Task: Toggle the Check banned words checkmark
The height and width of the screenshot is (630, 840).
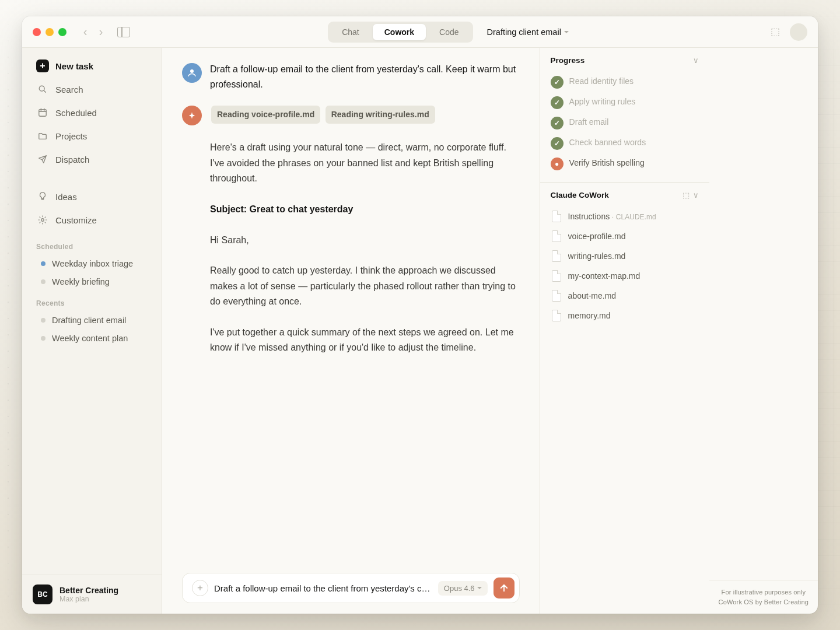Action: [x=557, y=143]
